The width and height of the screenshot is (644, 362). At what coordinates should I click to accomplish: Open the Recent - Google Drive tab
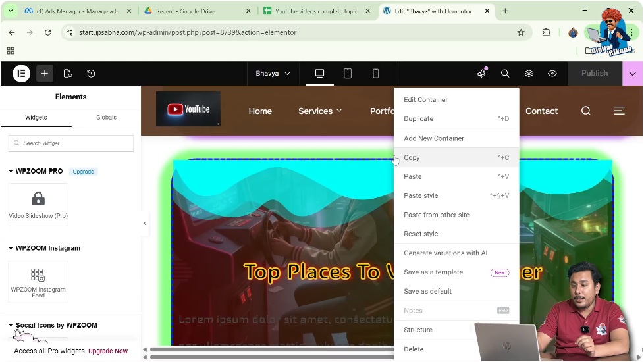click(197, 11)
